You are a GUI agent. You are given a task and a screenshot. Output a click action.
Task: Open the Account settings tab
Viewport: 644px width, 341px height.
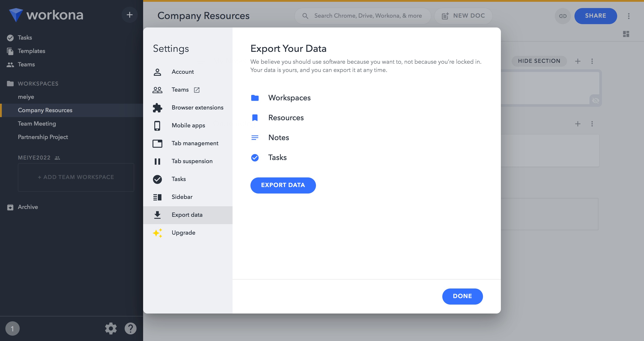[188, 72]
